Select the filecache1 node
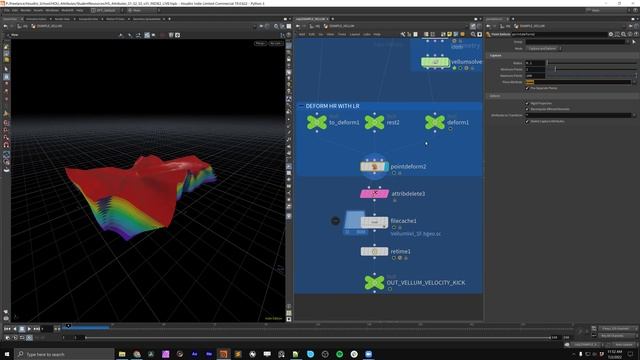 point(374,222)
